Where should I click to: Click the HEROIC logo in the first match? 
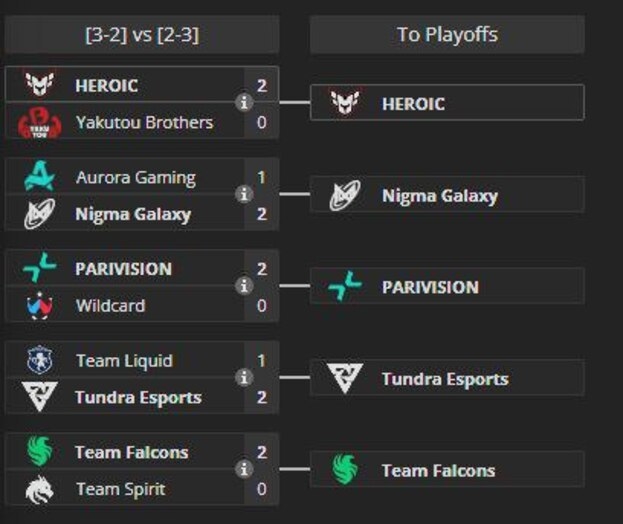click(39, 86)
